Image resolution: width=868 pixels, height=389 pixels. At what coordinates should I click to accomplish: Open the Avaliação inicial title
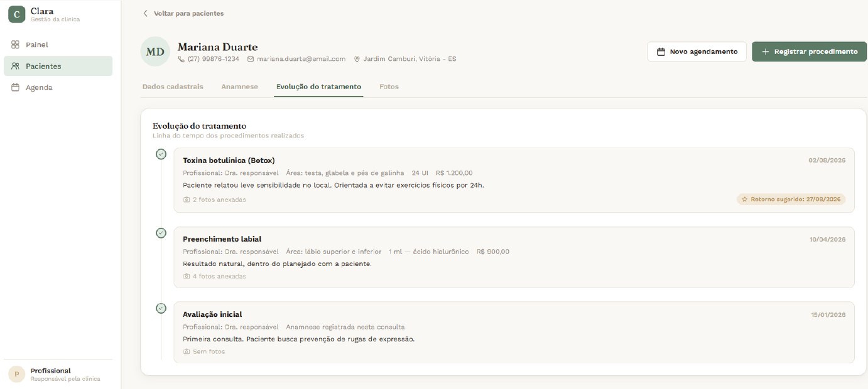pos(212,314)
